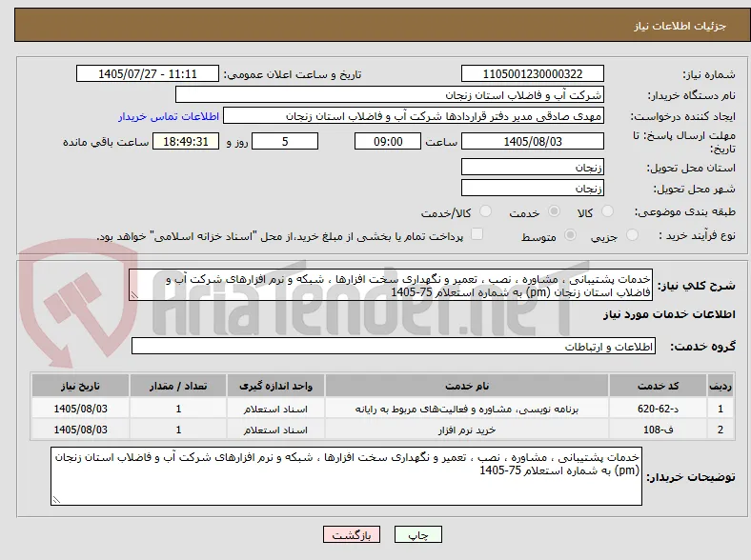Click service code ف-108 cell
The height and width of the screenshot is (560, 751).
pyautogui.click(x=659, y=430)
